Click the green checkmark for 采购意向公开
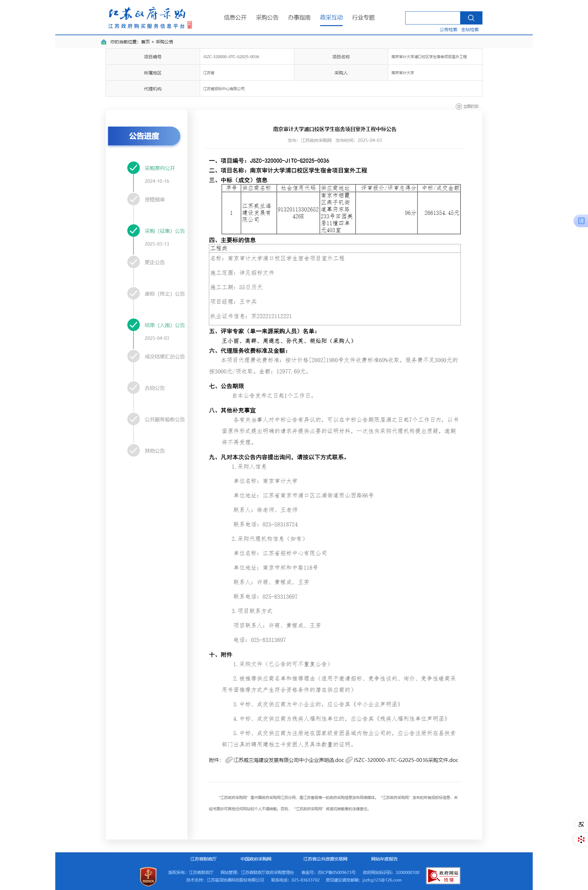The image size is (588, 890). (x=133, y=168)
